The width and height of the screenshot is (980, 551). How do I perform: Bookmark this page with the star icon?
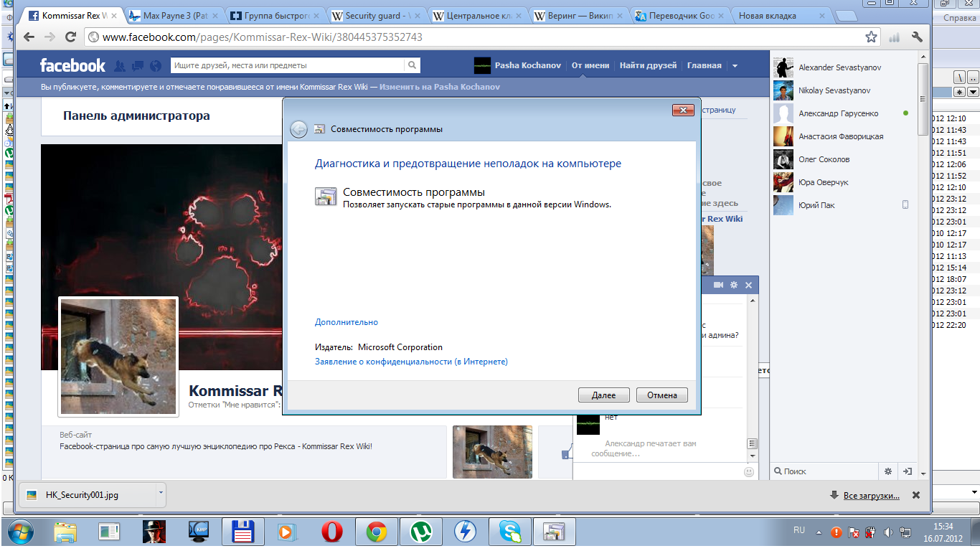click(x=871, y=37)
